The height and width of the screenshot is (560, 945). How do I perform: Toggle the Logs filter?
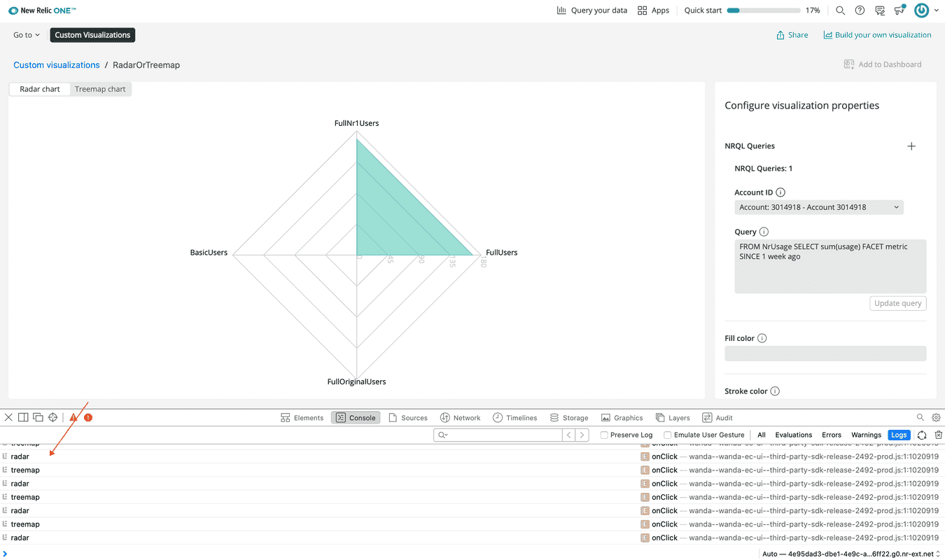899,435
